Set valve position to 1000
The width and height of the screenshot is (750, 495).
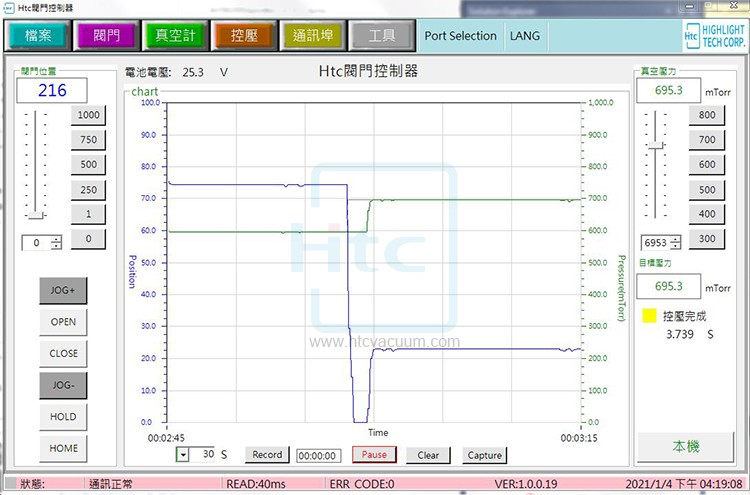[88, 115]
